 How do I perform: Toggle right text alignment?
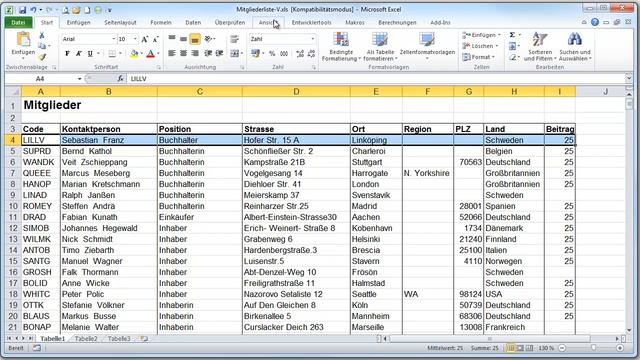coord(195,53)
